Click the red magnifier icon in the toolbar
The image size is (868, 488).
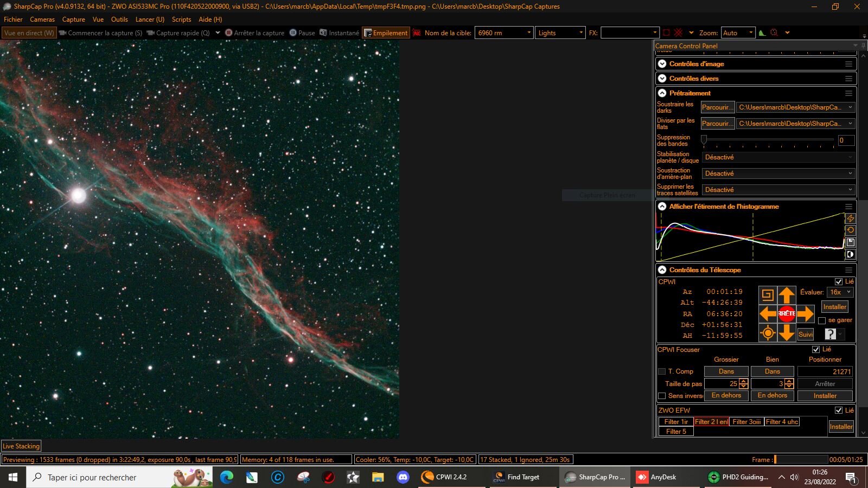(775, 33)
